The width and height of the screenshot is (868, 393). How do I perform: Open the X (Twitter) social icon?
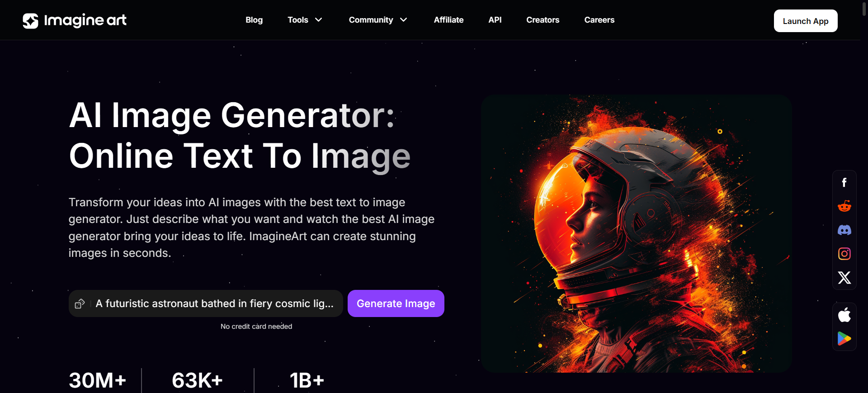click(x=844, y=277)
